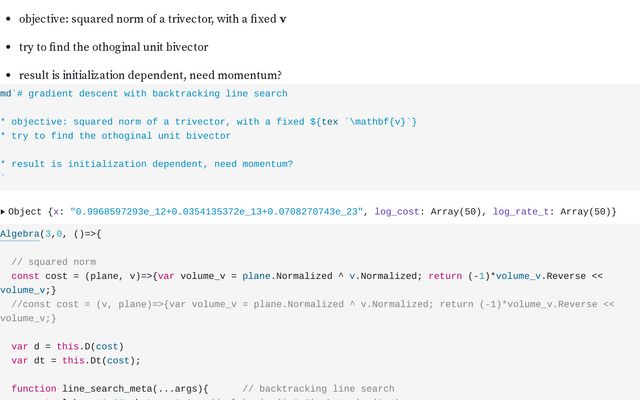This screenshot has height=400, width=640.
Task: Click rendered bullet 'try to find the othoginal'
Action: [113, 47]
